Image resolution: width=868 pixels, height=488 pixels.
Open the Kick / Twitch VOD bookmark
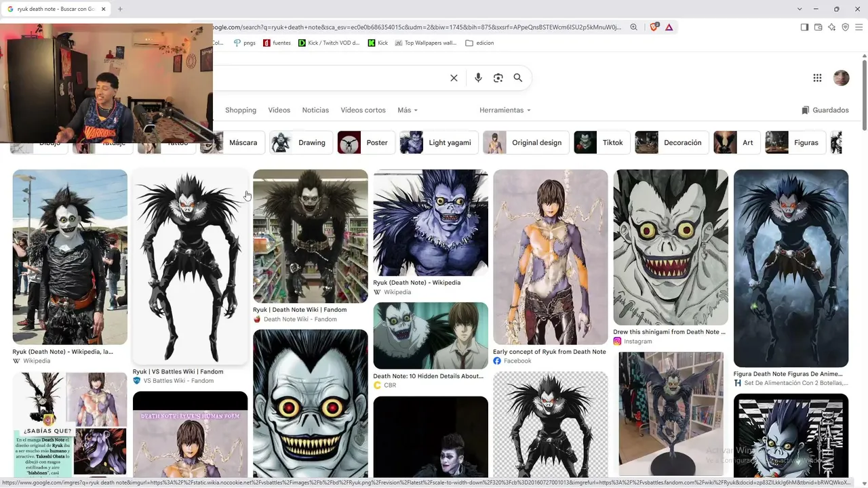coord(330,43)
